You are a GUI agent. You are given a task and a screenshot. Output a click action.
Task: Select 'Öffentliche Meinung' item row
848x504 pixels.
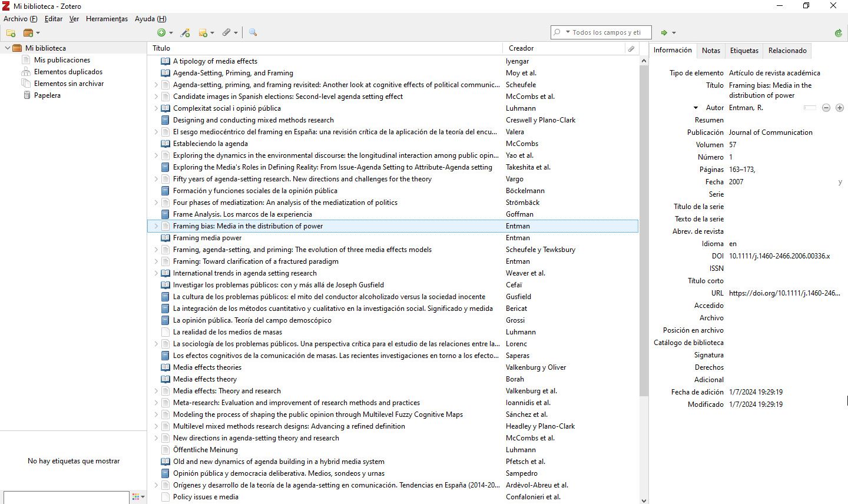point(393,450)
